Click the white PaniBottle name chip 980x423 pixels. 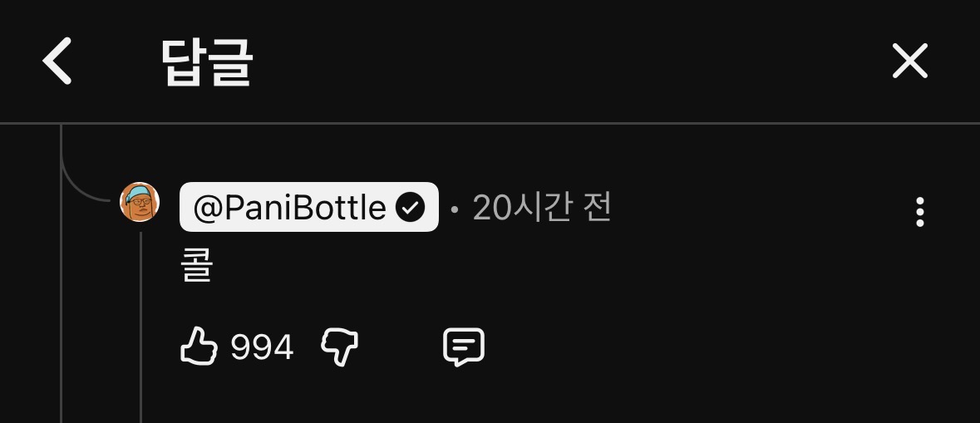point(308,207)
